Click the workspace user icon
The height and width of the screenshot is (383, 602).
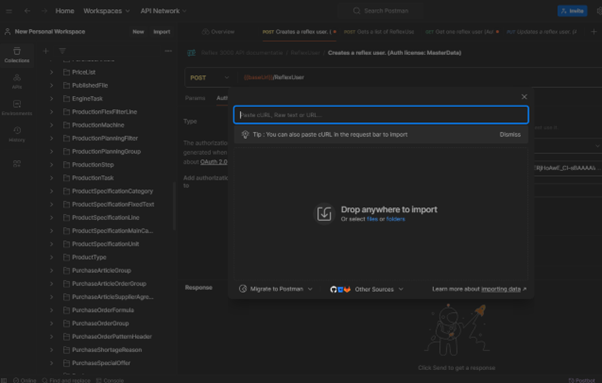point(7,32)
